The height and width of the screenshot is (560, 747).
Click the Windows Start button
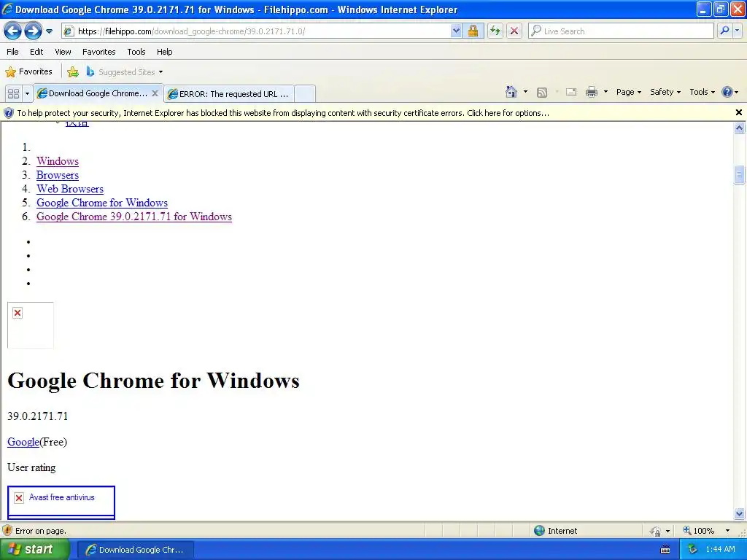(x=34, y=549)
